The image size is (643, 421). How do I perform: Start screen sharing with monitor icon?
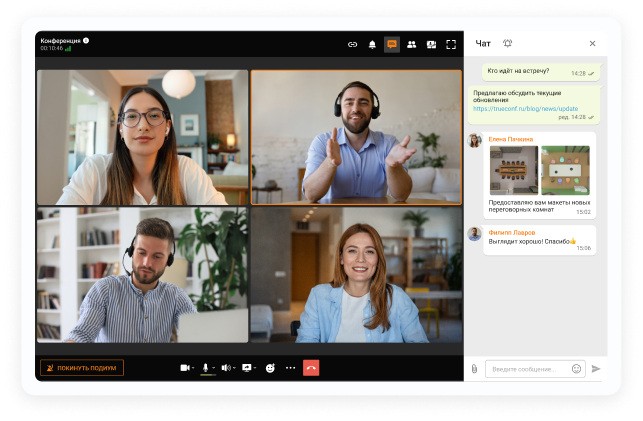[x=246, y=368]
